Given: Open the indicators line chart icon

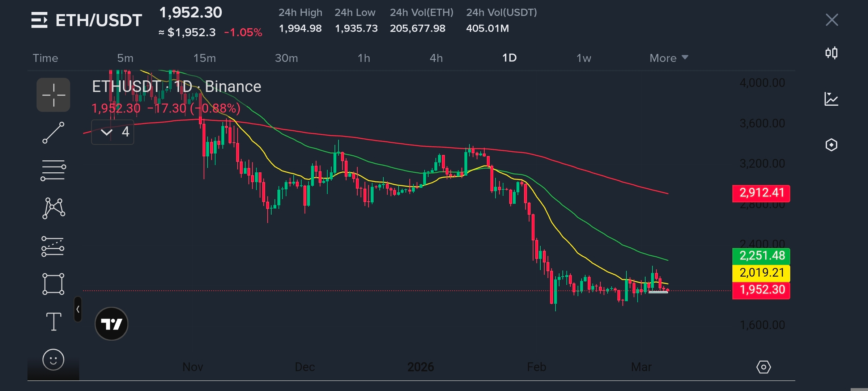Looking at the screenshot, I should click(x=831, y=99).
